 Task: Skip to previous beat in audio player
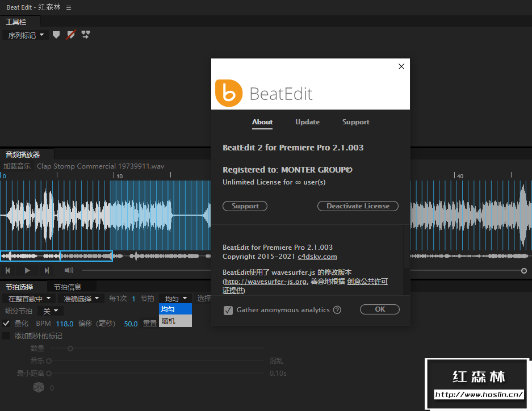(8, 271)
